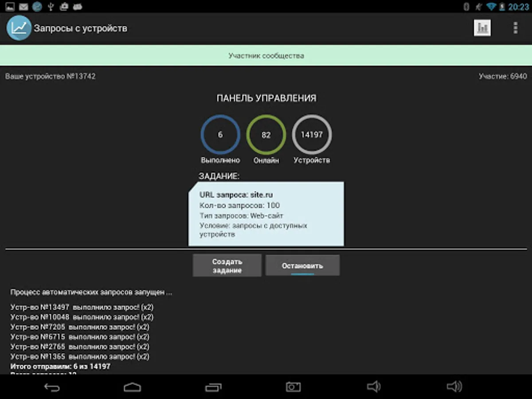Image resolution: width=532 pixels, height=399 pixels.
Task: Open the statistics bar-chart icon
Action: pyautogui.click(x=482, y=28)
